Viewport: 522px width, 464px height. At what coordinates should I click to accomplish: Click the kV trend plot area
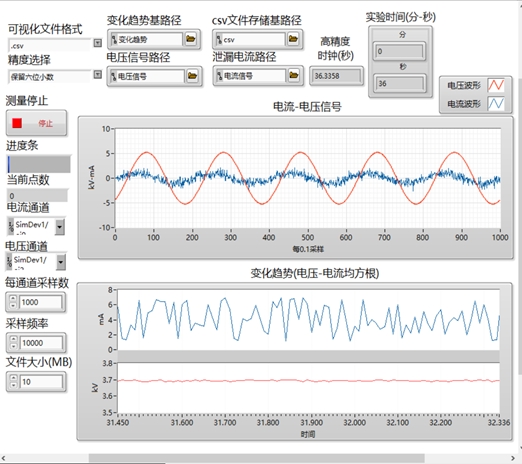pos(308,388)
